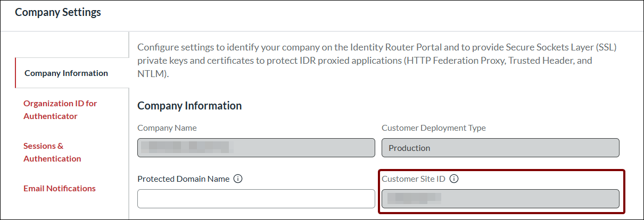This screenshot has width=644, height=220.
Task: Go to Sessions & Authentication settings
Action: (52, 152)
